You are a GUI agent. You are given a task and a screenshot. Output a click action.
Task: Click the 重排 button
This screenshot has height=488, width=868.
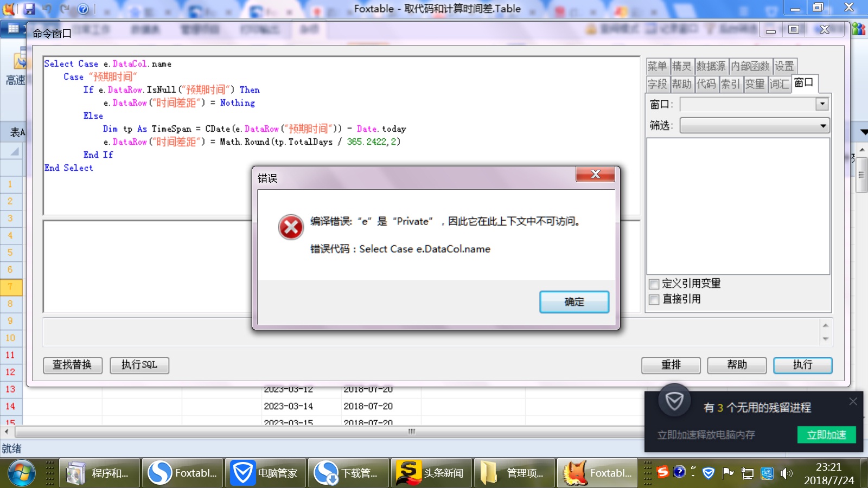pyautogui.click(x=671, y=365)
